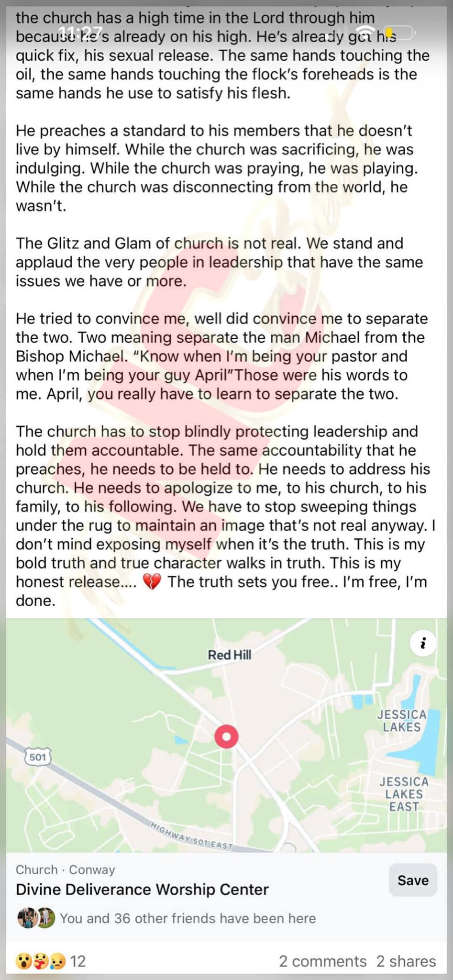Image resolution: width=453 pixels, height=980 pixels.
Task: Open the list of 12 reactions
Action: tap(77, 961)
